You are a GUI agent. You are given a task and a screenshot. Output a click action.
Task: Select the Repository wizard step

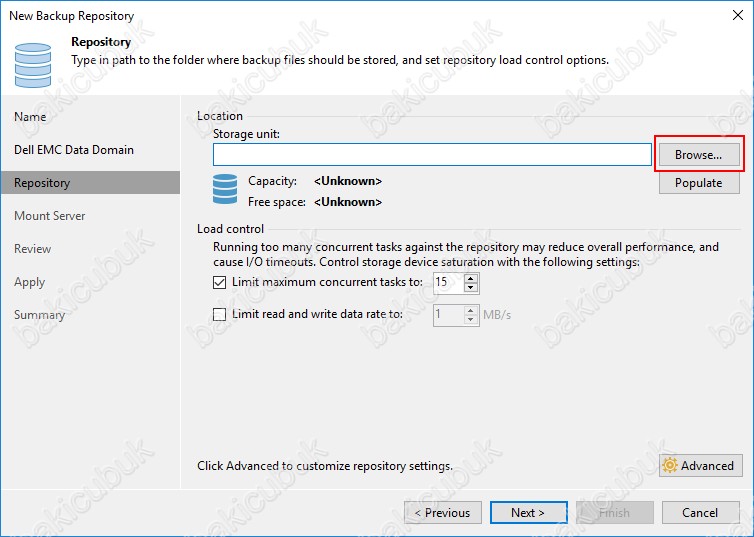[x=90, y=183]
